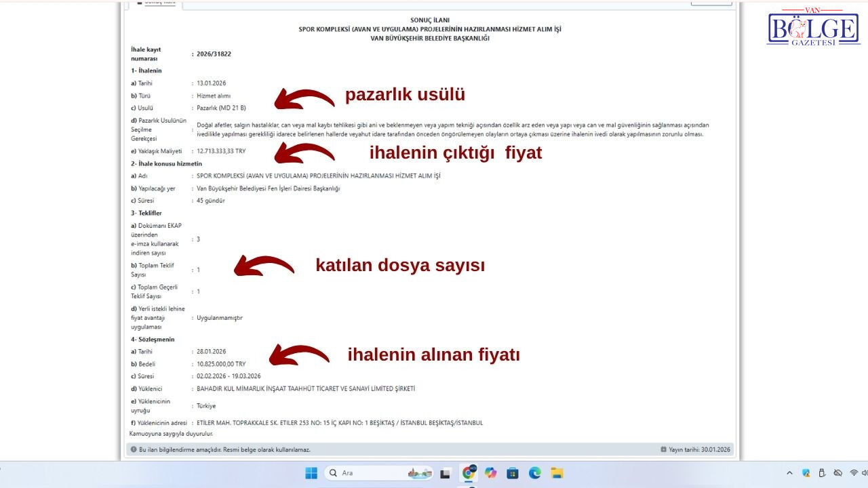Open File Explorer from the taskbar
The width and height of the screenshot is (868, 488).
coord(557,473)
